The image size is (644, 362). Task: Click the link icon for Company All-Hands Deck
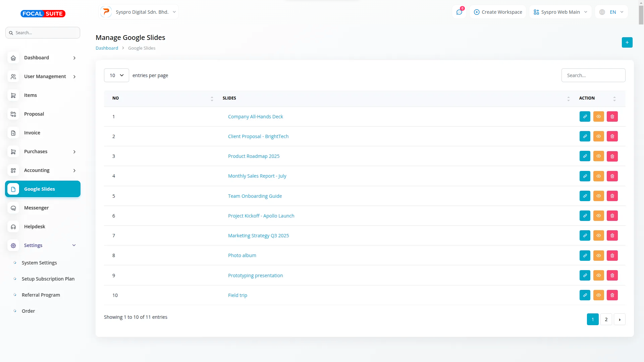coord(585,117)
